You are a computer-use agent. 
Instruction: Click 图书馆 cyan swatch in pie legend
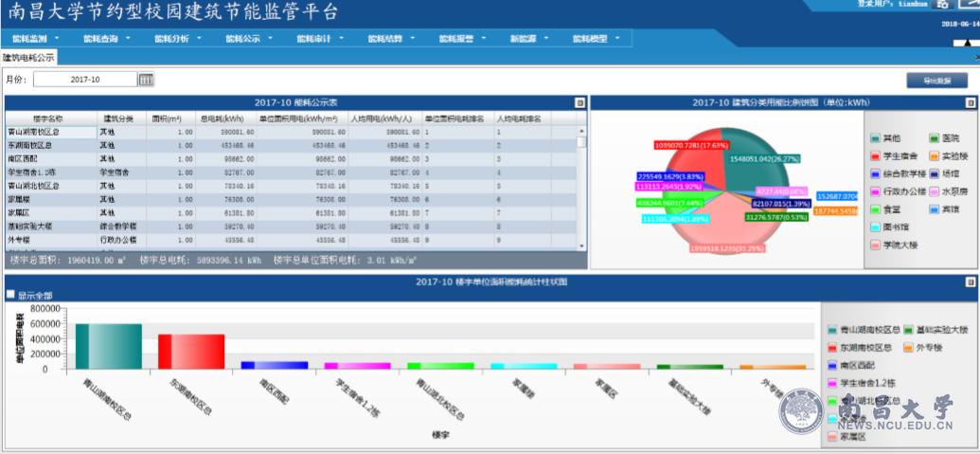tap(876, 227)
